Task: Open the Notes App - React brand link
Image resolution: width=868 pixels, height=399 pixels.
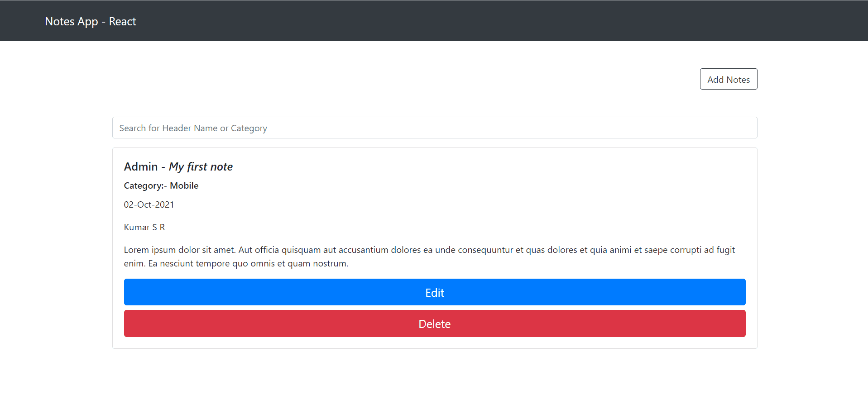Action: [x=91, y=21]
